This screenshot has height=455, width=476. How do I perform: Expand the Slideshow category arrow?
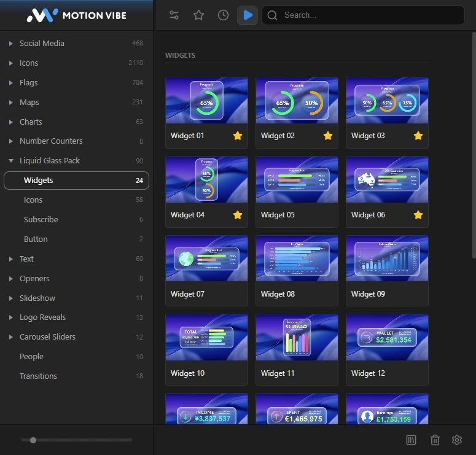tap(11, 298)
